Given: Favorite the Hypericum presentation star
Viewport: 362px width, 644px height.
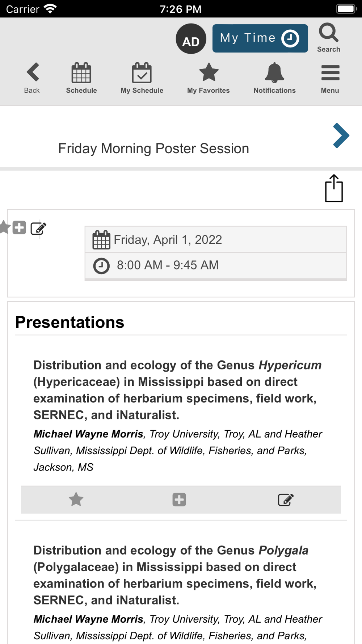Looking at the screenshot, I should [76, 499].
